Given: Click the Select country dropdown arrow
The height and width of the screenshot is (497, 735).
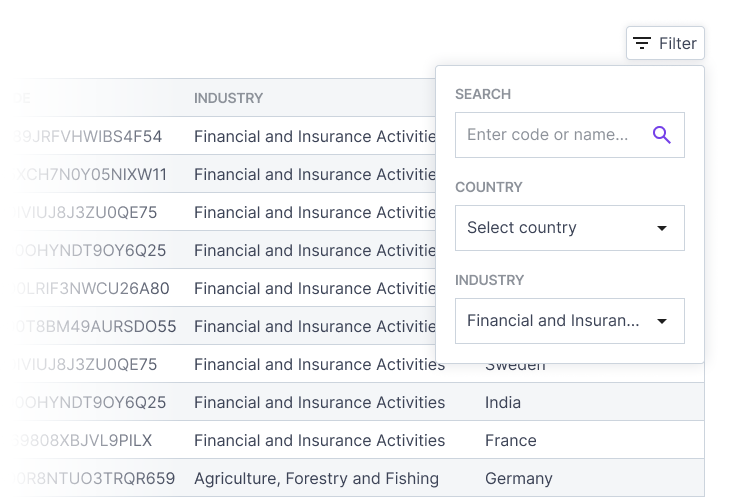Looking at the screenshot, I should 662,228.
